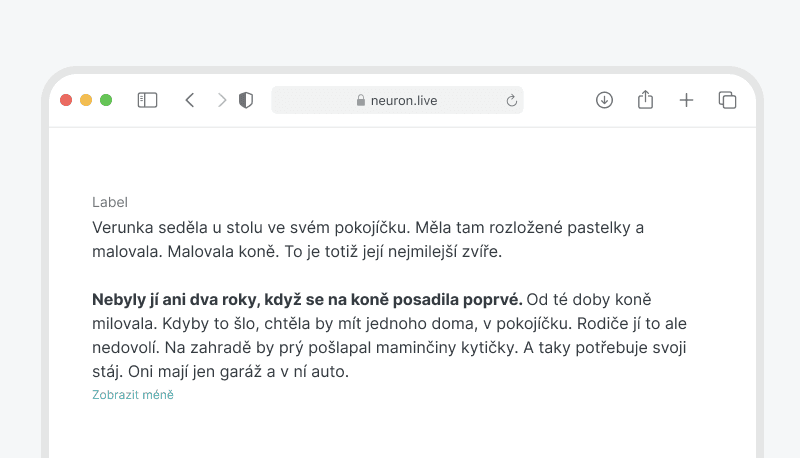Screen dimensions: 800x458
Task: Show the downloads list
Action: [604, 100]
